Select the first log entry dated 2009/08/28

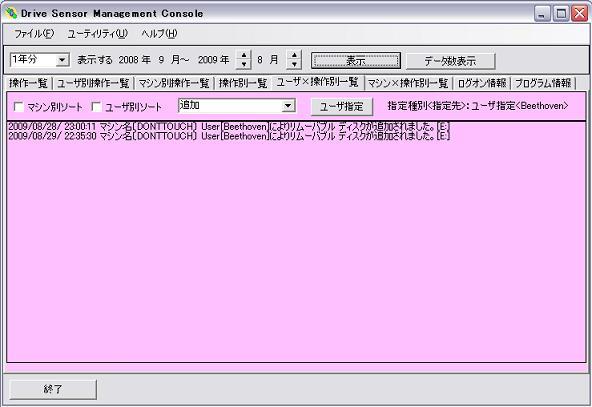[229, 126]
